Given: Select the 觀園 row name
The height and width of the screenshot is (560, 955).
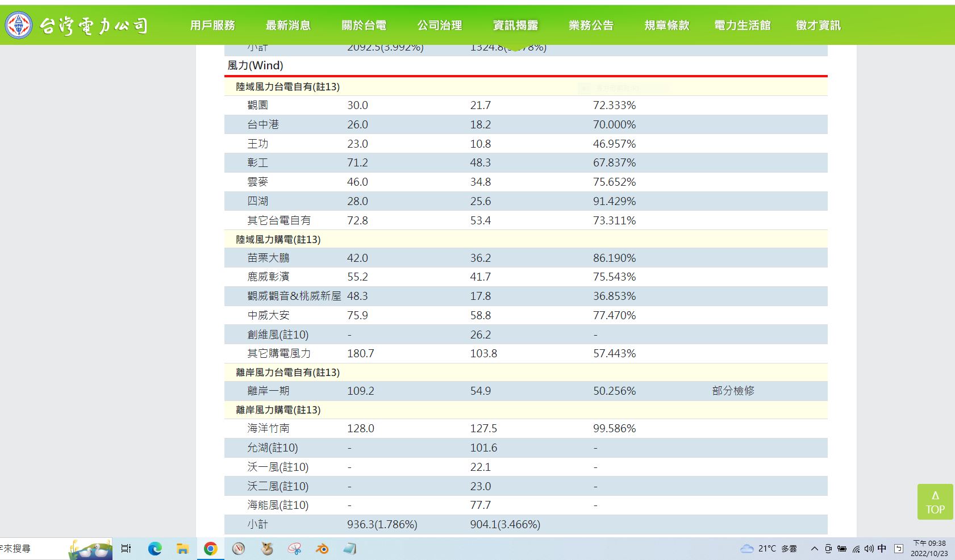Looking at the screenshot, I should pyautogui.click(x=258, y=105).
